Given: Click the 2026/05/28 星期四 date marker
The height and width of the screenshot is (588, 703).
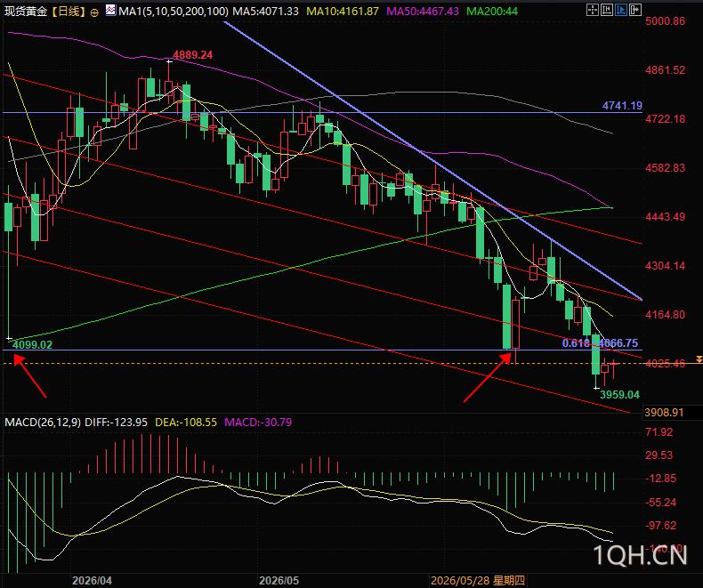Looking at the screenshot, I should pos(478,581).
